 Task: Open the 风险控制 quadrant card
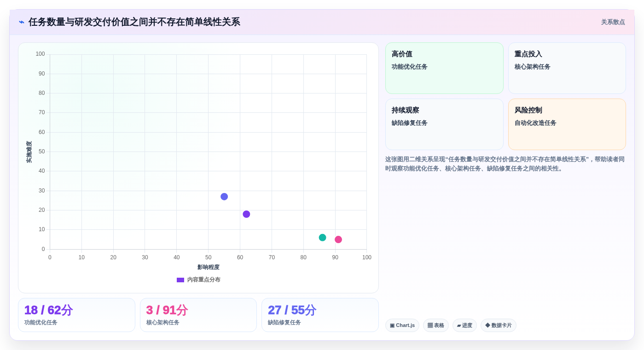567,124
